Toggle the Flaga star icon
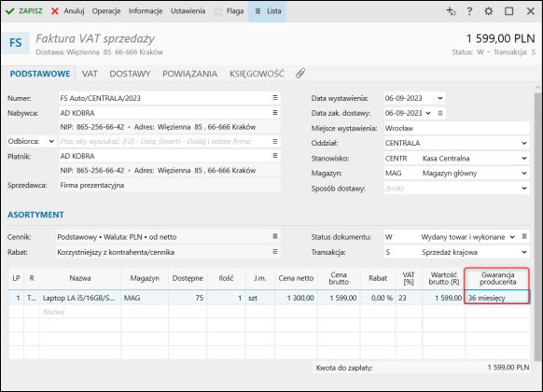Screen dimensions: 543x392 pos(218,11)
